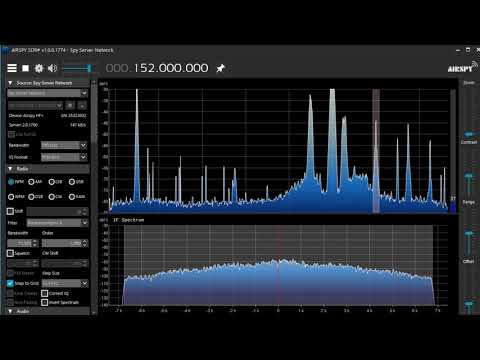Enable the Squelch checkbox
The width and height of the screenshot is (480, 360).
[10, 253]
